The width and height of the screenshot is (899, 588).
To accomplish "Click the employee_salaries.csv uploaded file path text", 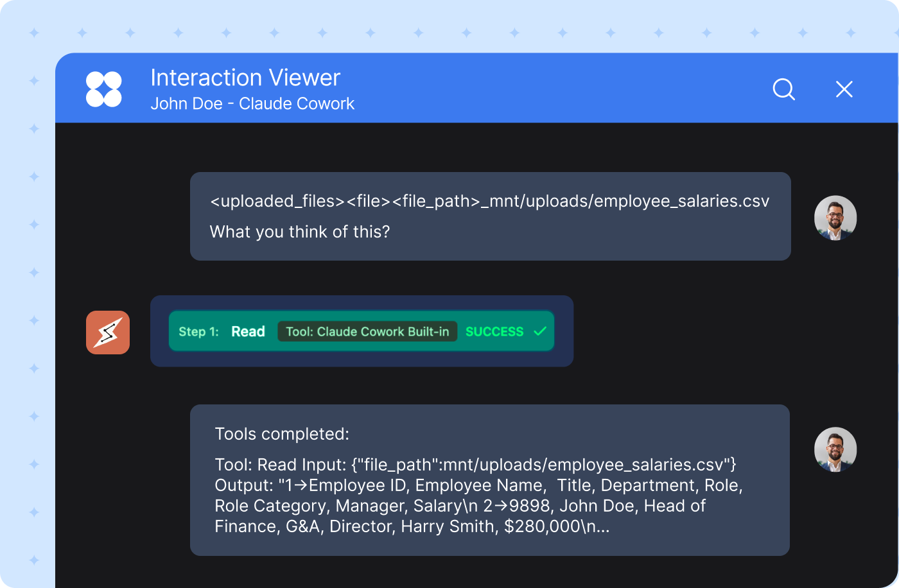I will coord(489,201).
